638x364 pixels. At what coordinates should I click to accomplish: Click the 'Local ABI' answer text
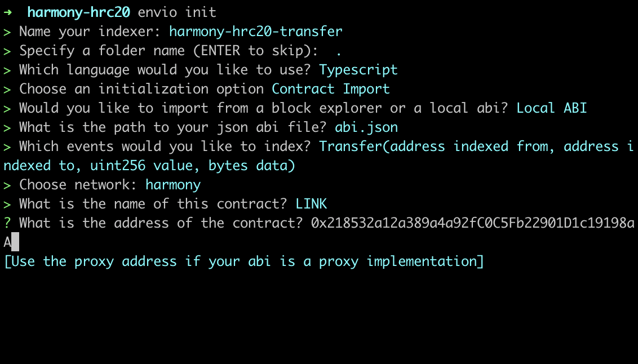pyautogui.click(x=551, y=108)
